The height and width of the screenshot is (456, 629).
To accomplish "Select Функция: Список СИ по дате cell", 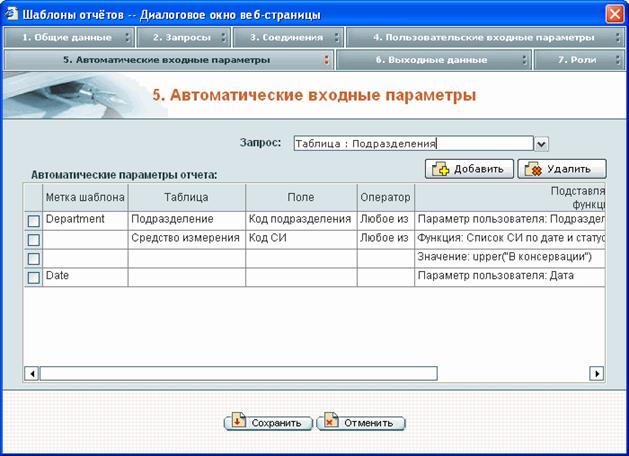I will 510,239.
